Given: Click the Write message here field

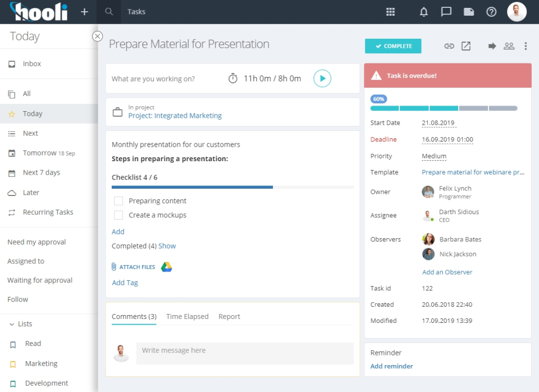Looking at the screenshot, I should [245, 353].
